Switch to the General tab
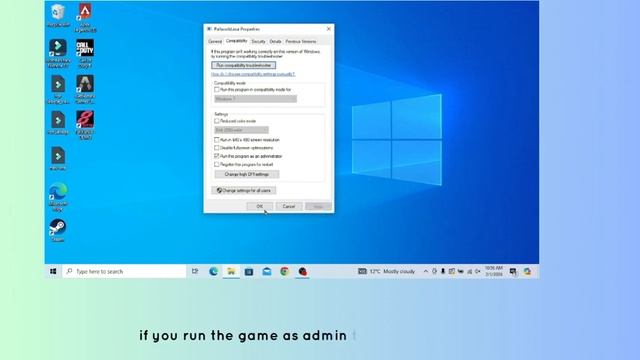This screenshot has height=360, width=640. 215,42
